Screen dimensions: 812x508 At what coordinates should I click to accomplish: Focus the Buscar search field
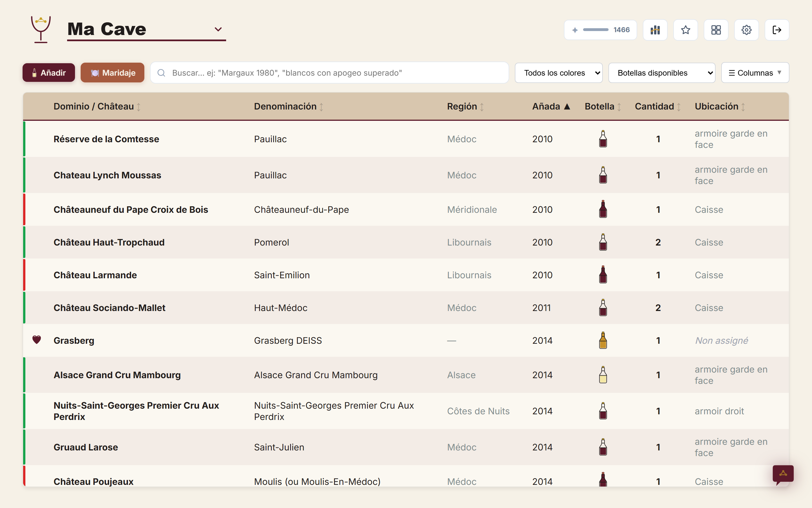pos(330,73)
